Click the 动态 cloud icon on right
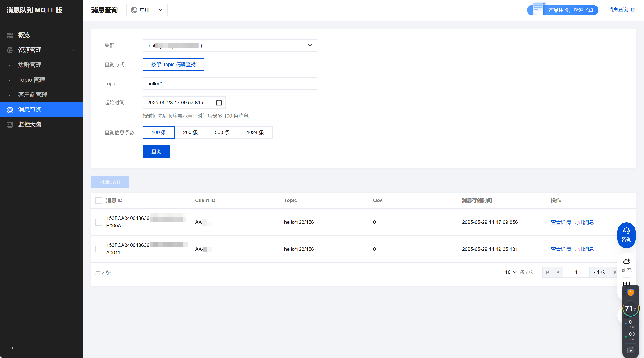Screen dimensions: 644x358 626,265
